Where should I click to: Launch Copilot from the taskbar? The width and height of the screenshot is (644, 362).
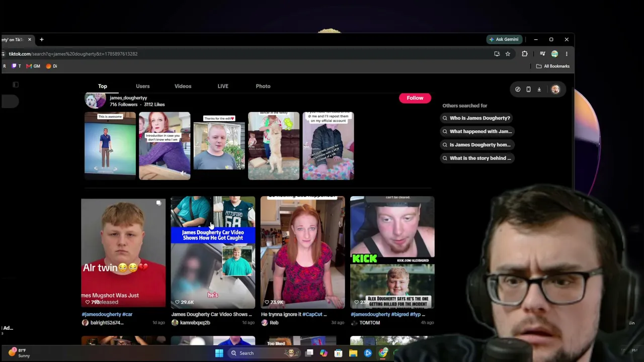(324, 353)
